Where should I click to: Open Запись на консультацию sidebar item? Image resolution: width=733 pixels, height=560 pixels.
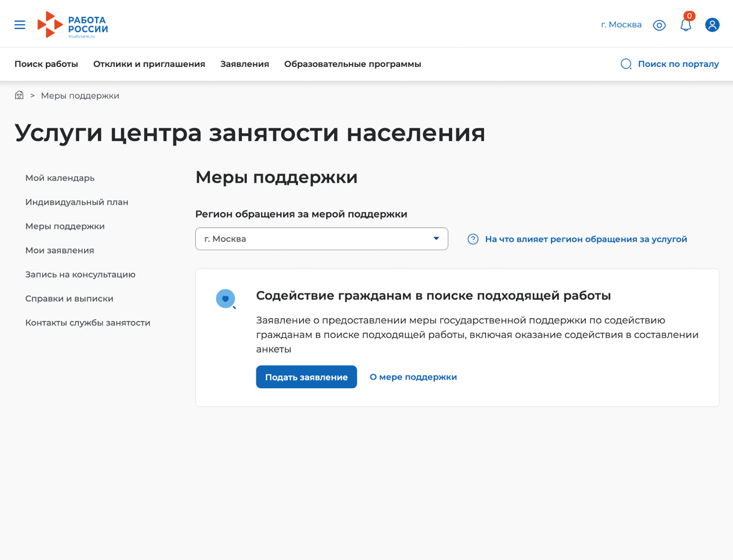click(x=80, y=274)
